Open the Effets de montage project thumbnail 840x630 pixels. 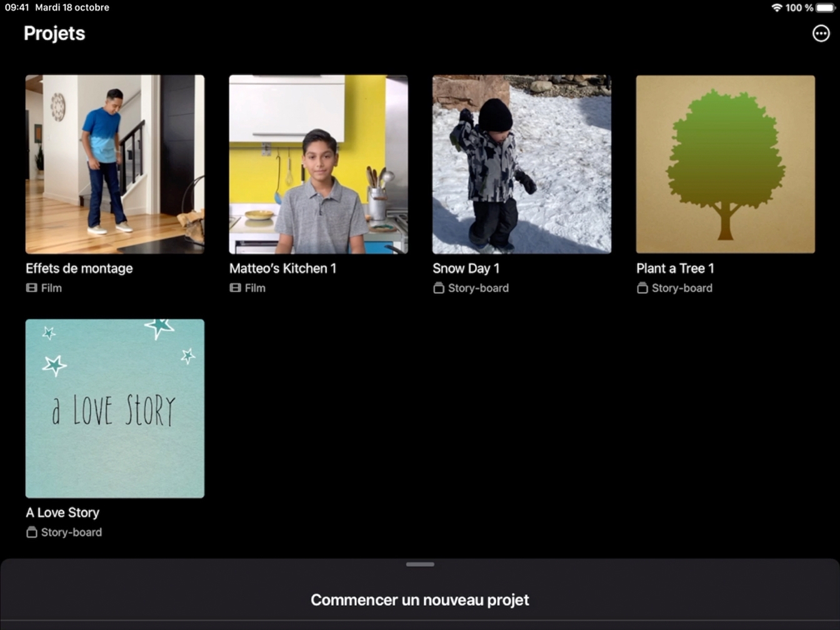point(115,164)
